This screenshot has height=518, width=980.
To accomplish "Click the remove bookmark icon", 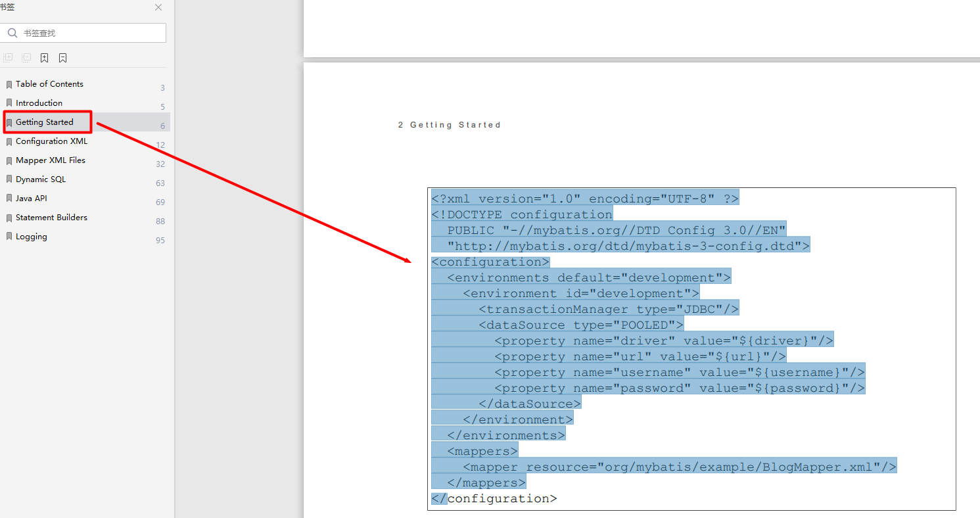I will [x=62, y=58].
